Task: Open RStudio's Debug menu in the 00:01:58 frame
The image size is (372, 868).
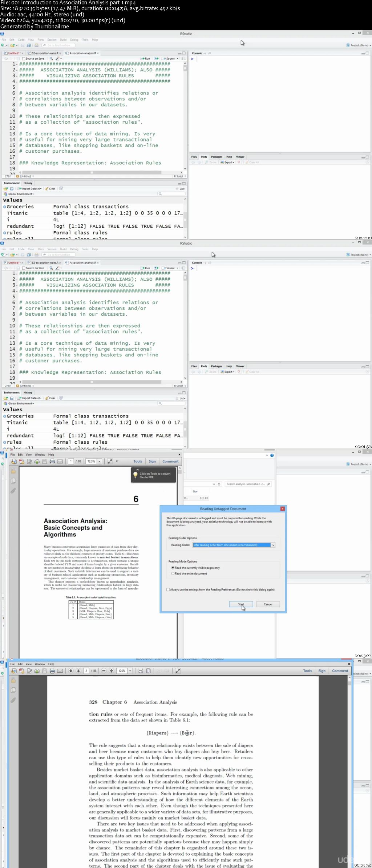Action: click(x=74, y=249)
